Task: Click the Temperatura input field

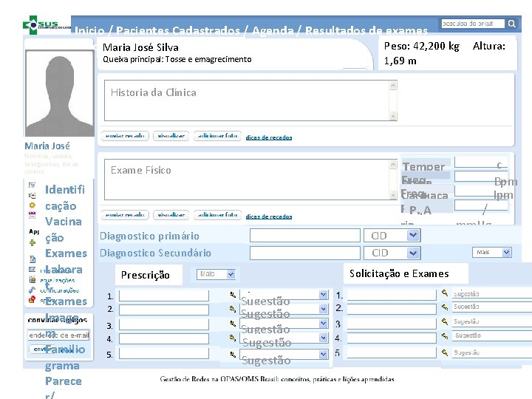Action: click(x=481, y=162)
